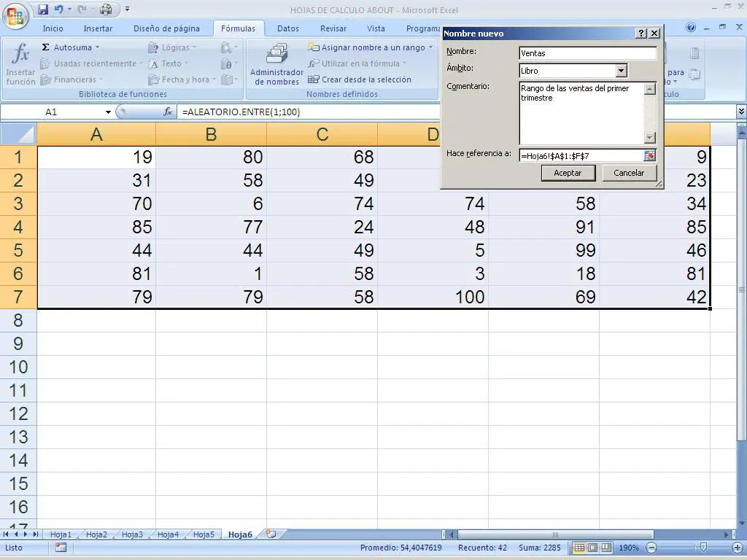Click the dialog help question mark

(x=642, y=34)
